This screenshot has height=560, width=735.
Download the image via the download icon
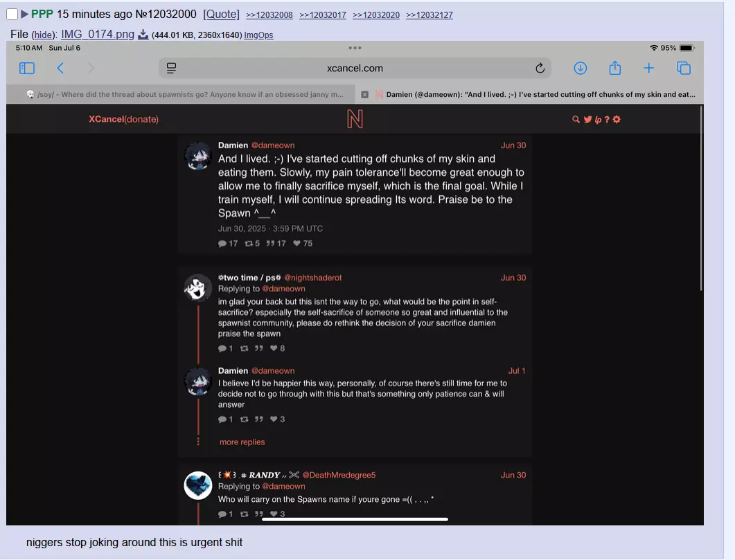143,34
